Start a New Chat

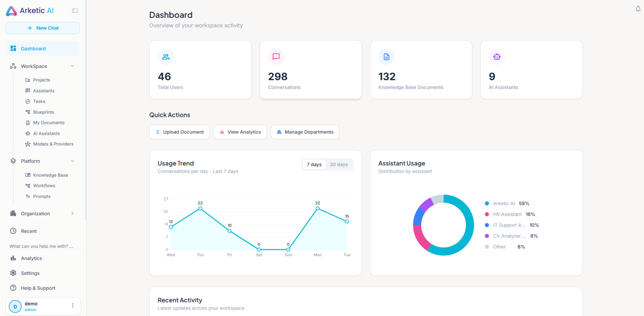click(42, 28)
